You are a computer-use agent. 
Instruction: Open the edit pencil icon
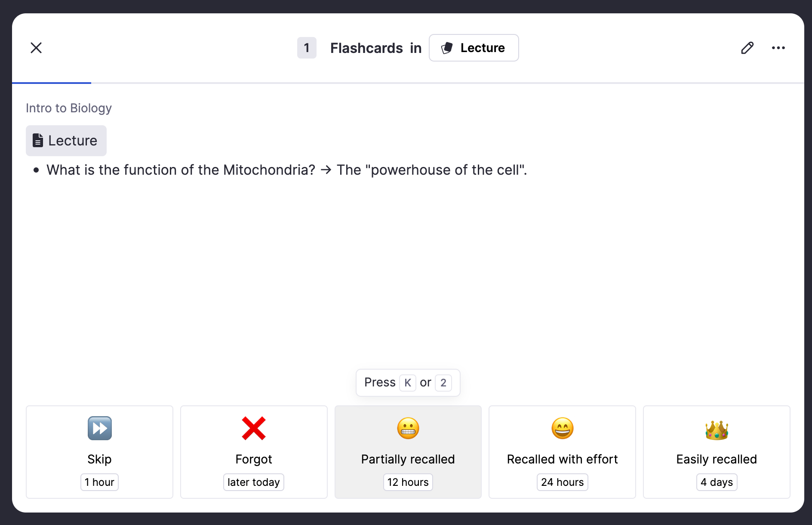pyautogui.click(x=747, y=48)
